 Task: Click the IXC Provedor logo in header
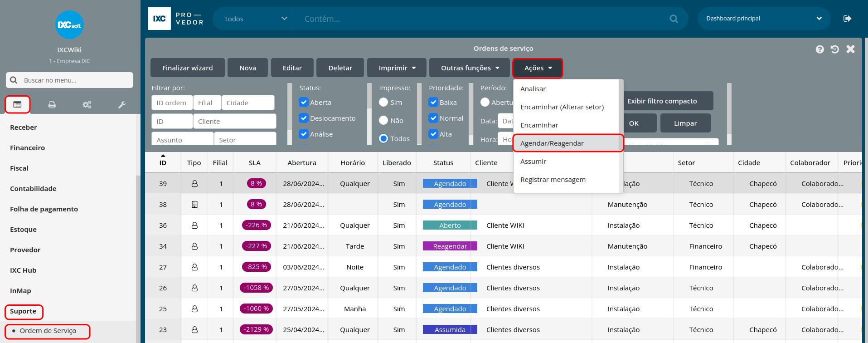click(176, 19)
